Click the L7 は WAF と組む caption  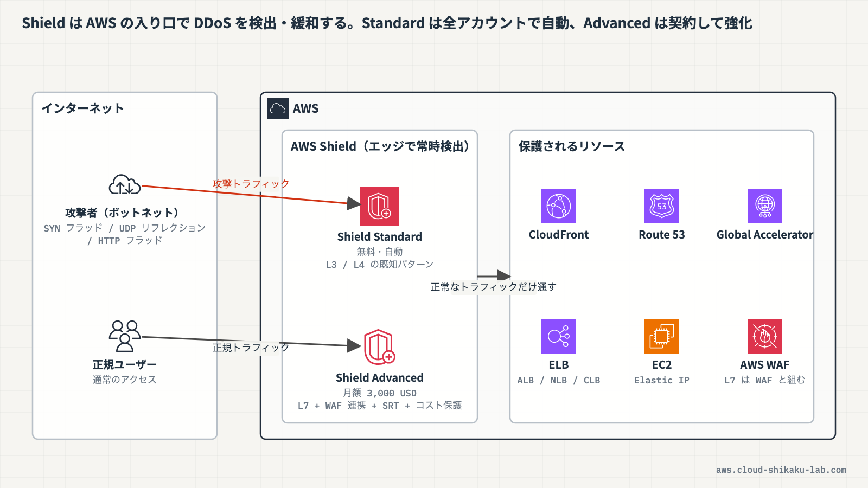click(x=765, y=380)
